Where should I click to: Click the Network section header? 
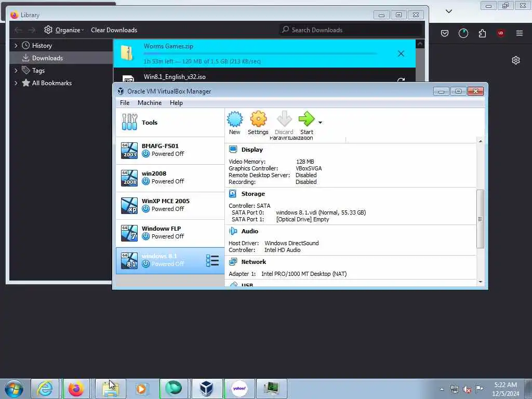click(x=254, y=262)
